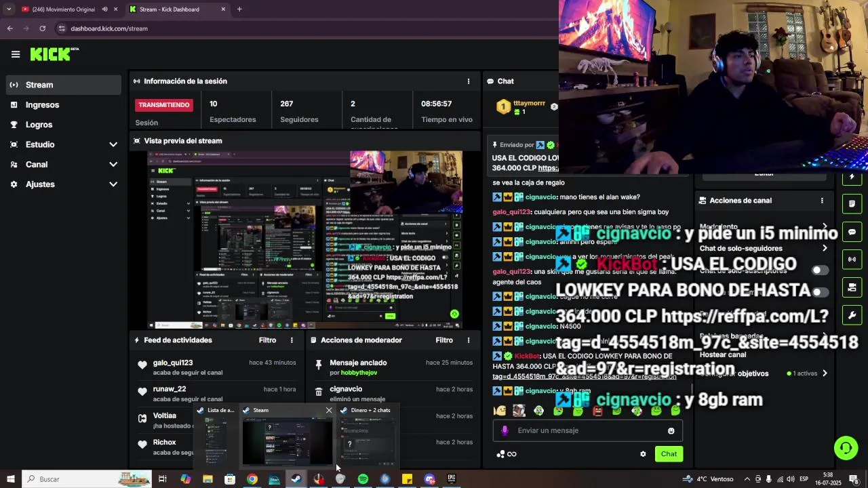Screen dimensions: 868x488
Task: Open the green headset support button
Action: tap(846, 448)
